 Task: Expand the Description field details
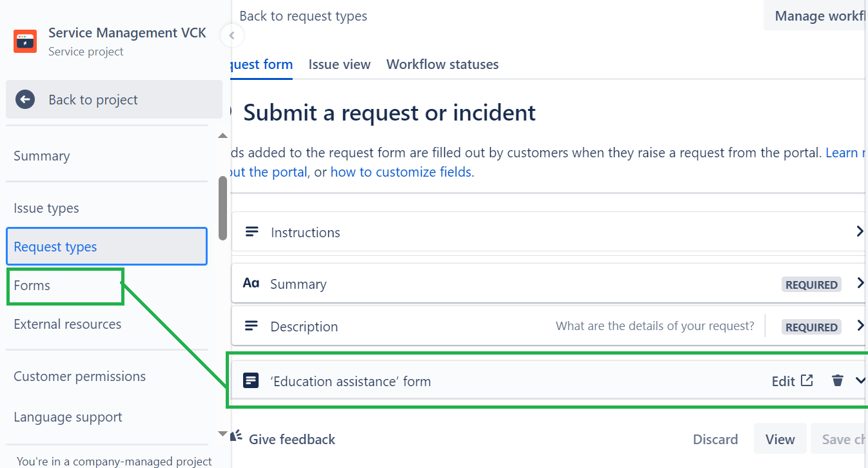[x=860, y=326]
